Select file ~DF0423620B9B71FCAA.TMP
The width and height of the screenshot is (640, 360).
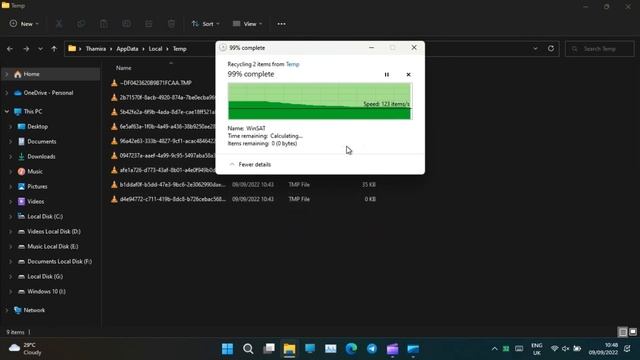coord(156,83)
